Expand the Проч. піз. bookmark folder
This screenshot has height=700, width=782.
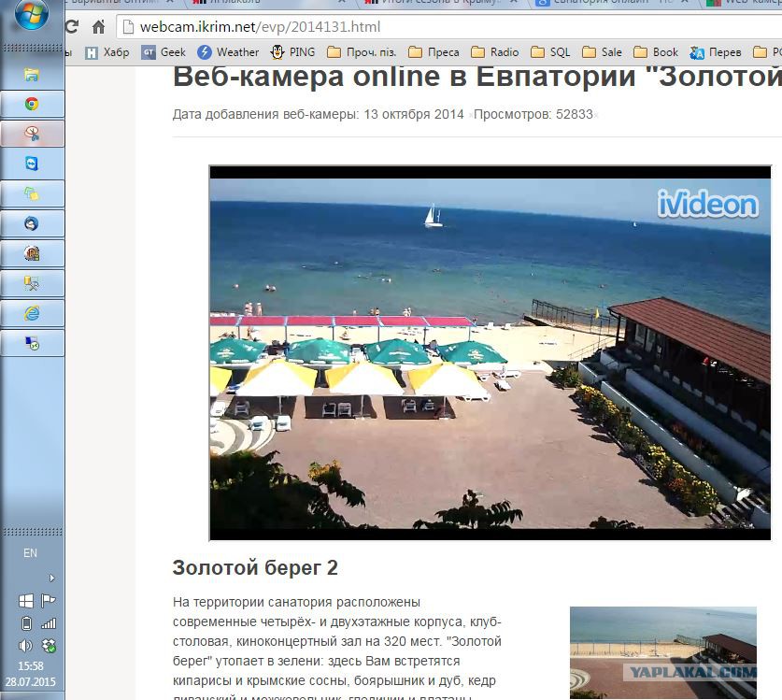[x=363, y=52]
